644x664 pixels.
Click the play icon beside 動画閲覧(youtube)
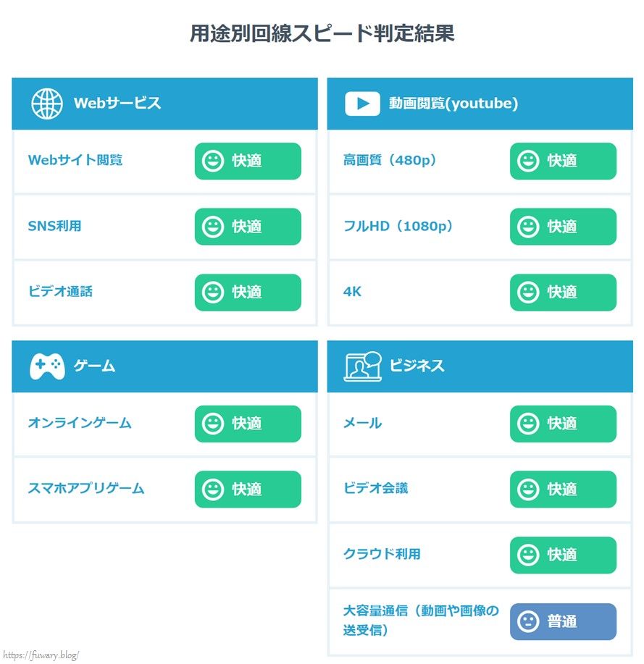[362, 104]
